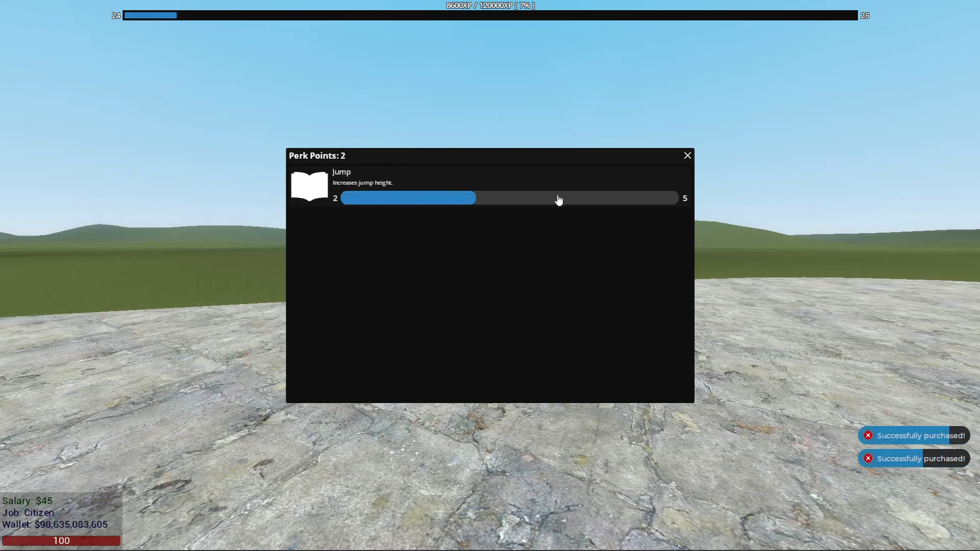The width and height of the screenshot is (980, 551).
Task: Click the XP progress bar at top
Action: tap(490, 16)
